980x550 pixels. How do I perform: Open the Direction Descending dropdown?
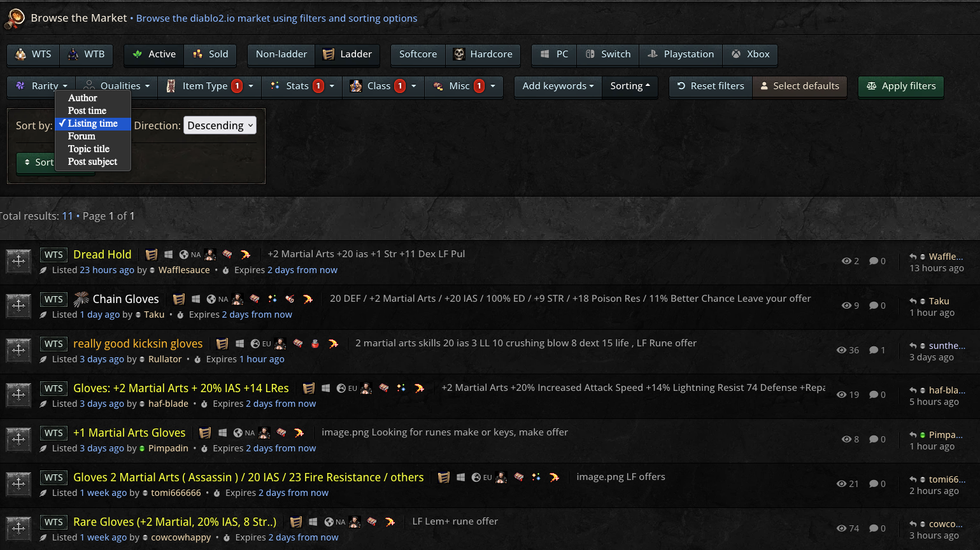tap(220, 125)
